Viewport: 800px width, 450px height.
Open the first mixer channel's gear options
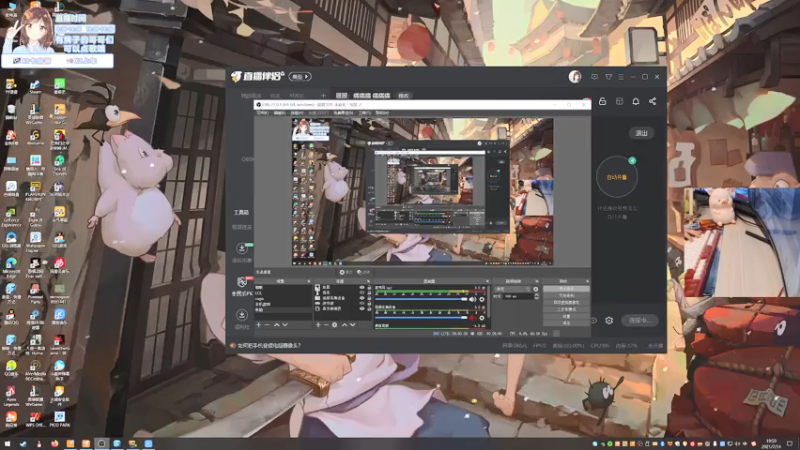point(482,299)
